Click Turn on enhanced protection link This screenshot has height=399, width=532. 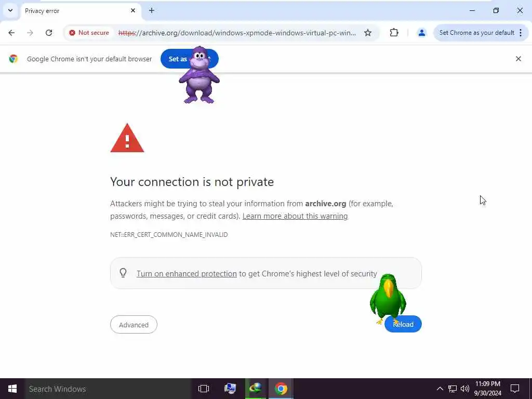[187, 273]
